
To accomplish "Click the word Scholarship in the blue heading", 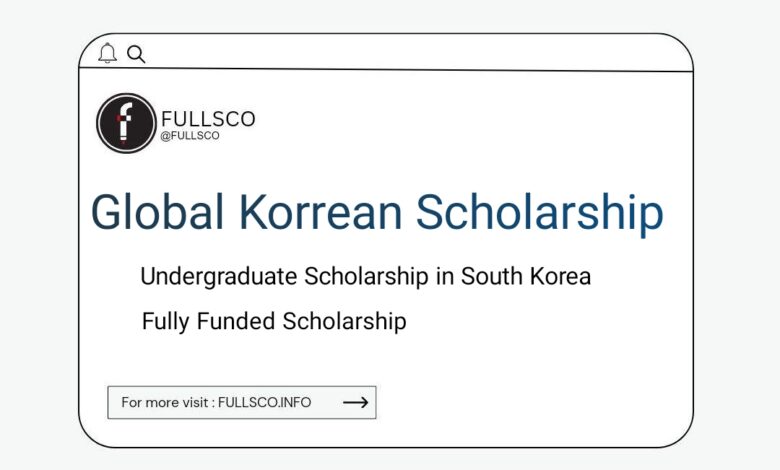I will (x=540, y=212).
